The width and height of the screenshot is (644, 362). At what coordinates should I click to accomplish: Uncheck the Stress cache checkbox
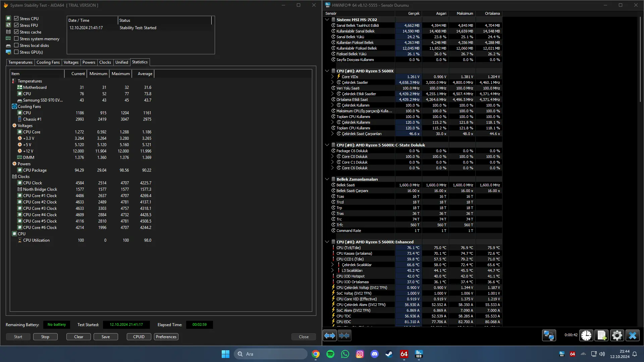16,32
